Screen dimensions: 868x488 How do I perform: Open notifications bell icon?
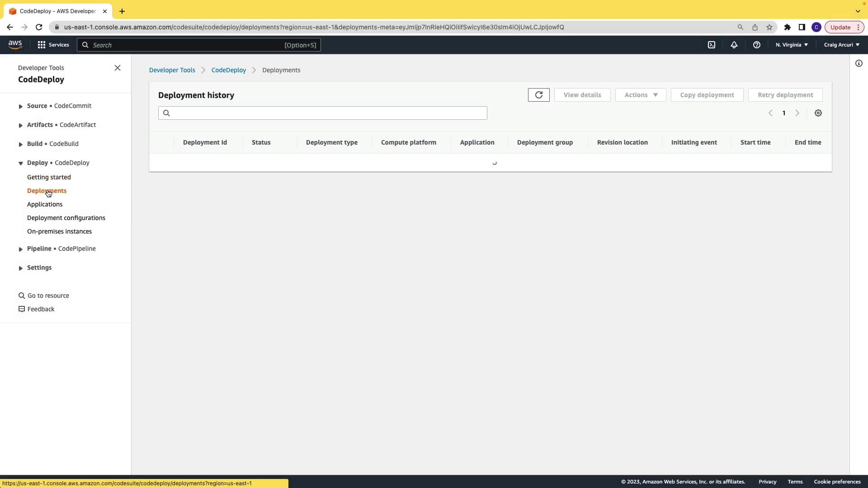[734, 45]
